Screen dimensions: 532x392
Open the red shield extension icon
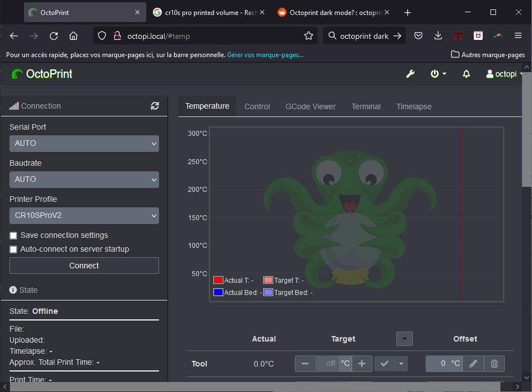(x=478, y=35)
